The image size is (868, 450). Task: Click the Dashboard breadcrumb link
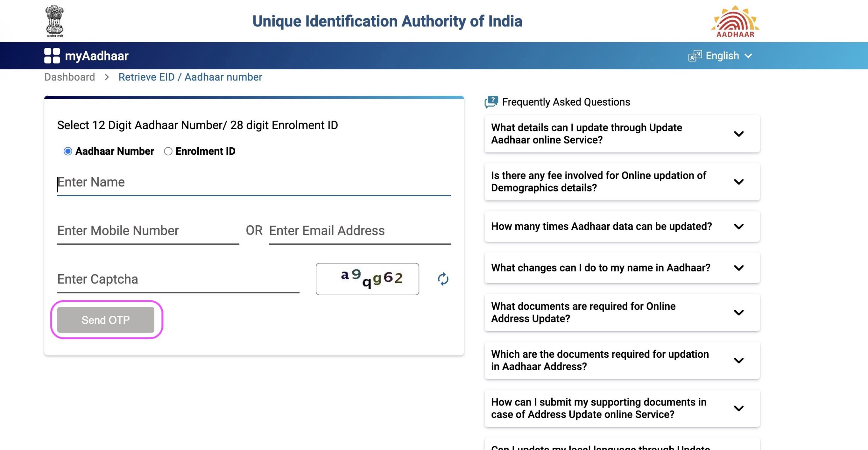coord(70,76)
